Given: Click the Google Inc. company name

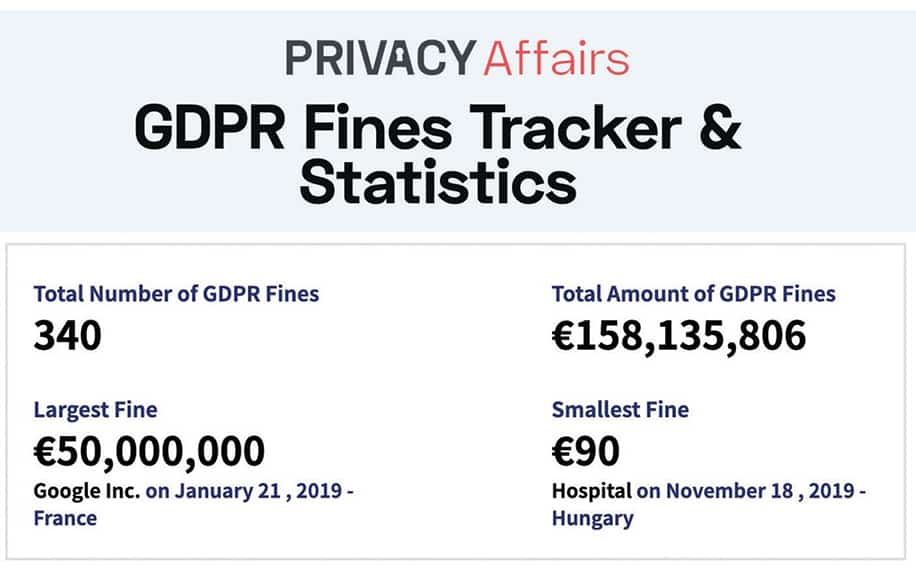Looking at the screenshot, I should pyautogui.click(x=86, y=491).
